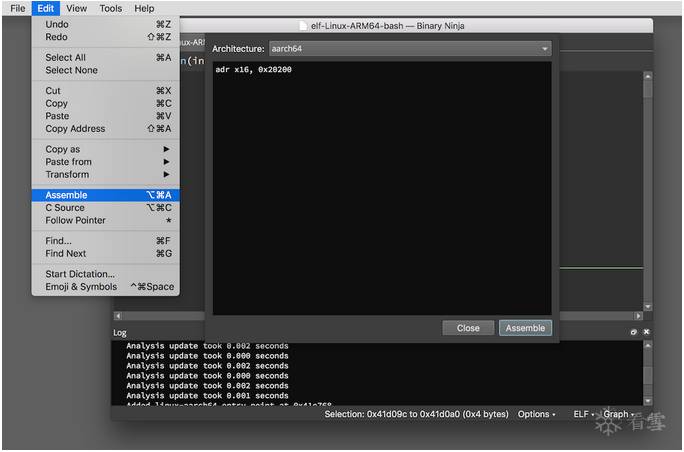684x452 pixels.
Task: Choose Follow Pointer menu entry
Action: pyautogui.click(x=106, y=220)
